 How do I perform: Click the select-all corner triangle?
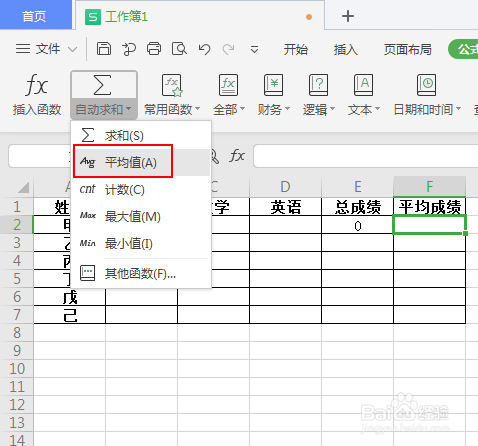coord(23,187)
